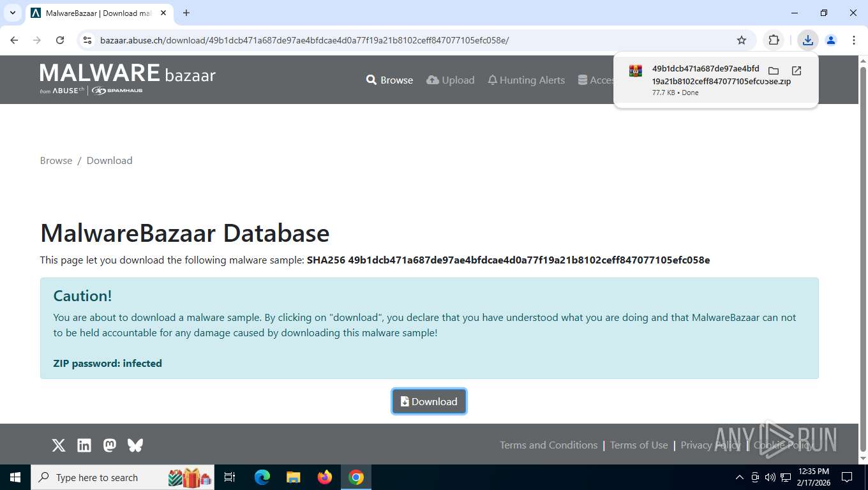Viewport: 868px width, 490px height.
Task: Open the Chrome Extensions puzzle icon
Action: click(774, 40)
